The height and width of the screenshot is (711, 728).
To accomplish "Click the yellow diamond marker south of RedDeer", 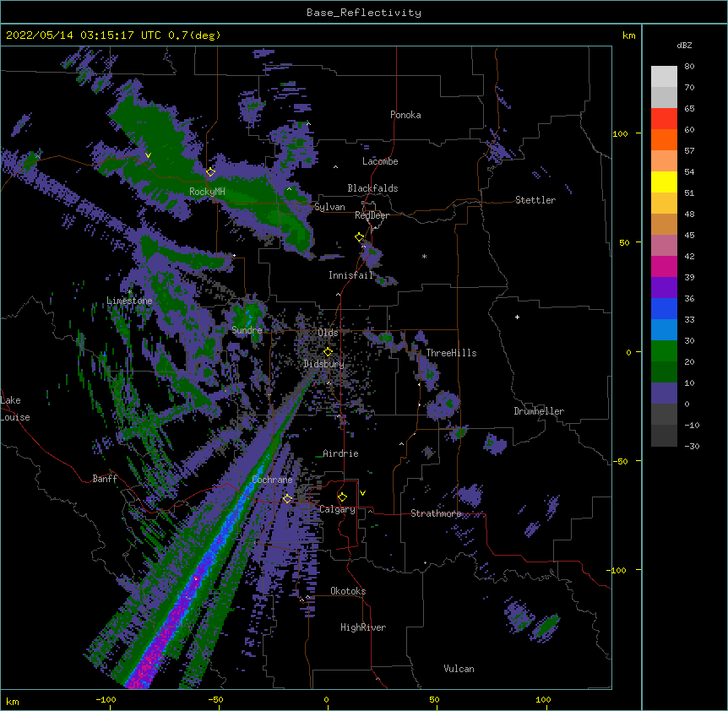I will coord(360,237).
